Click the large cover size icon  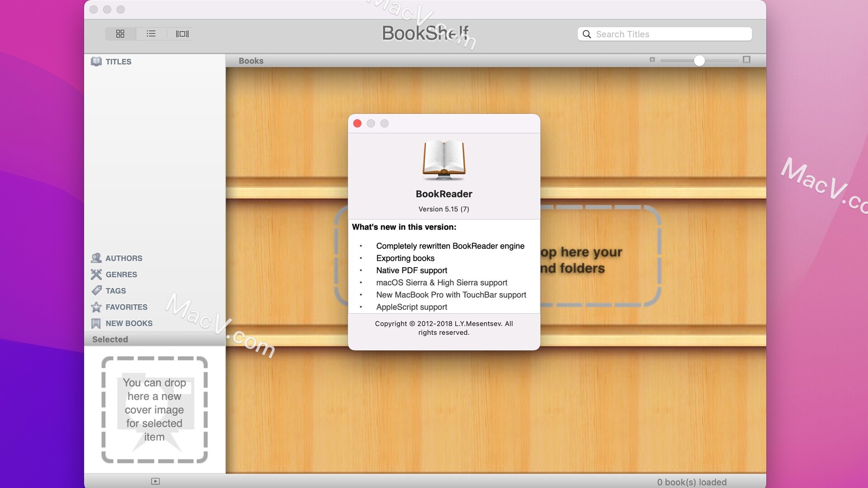[x=747, y=60]
